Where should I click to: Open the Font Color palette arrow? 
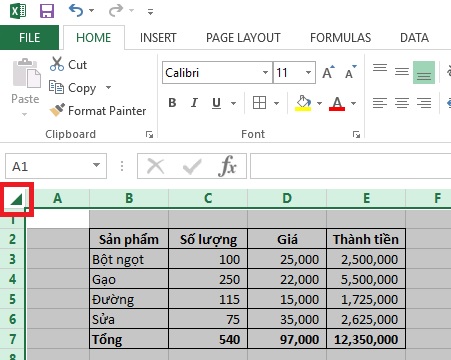coord(353,103)
